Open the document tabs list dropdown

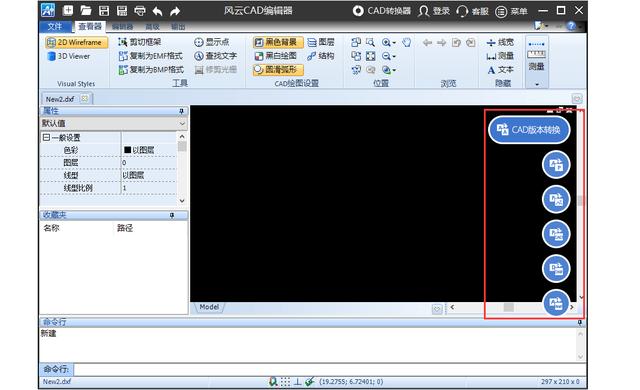[577, 99]
